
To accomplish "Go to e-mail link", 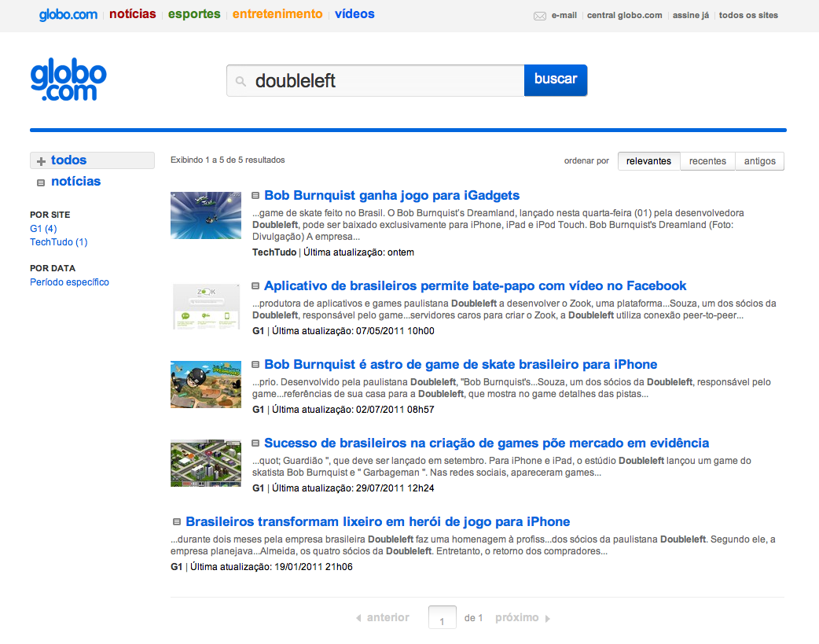I will point(564,15).
